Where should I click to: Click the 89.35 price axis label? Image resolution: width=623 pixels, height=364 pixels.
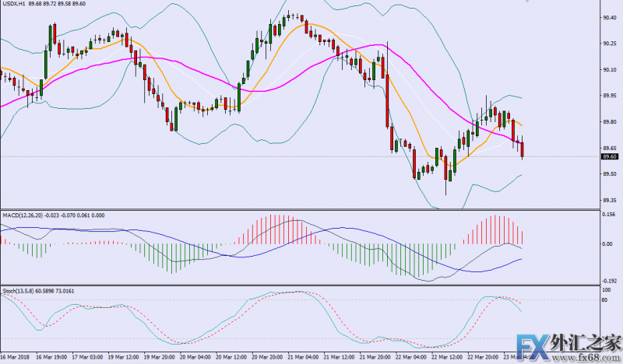click(610, 201)
